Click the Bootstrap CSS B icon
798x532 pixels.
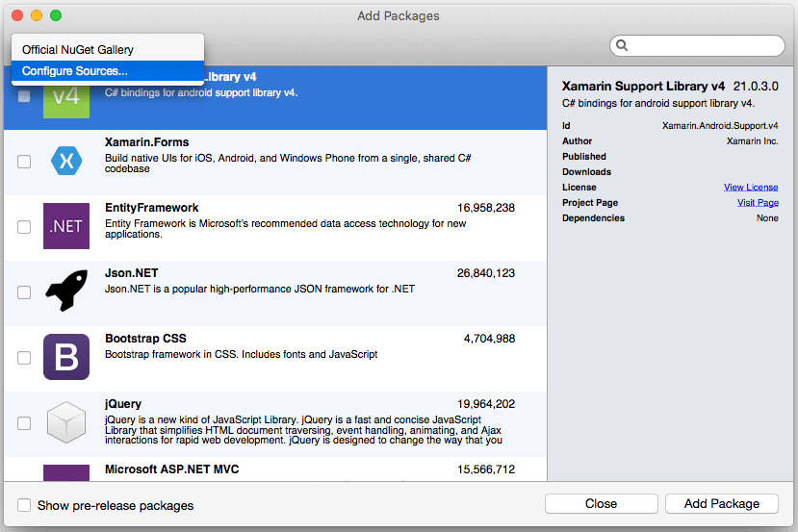66,357
